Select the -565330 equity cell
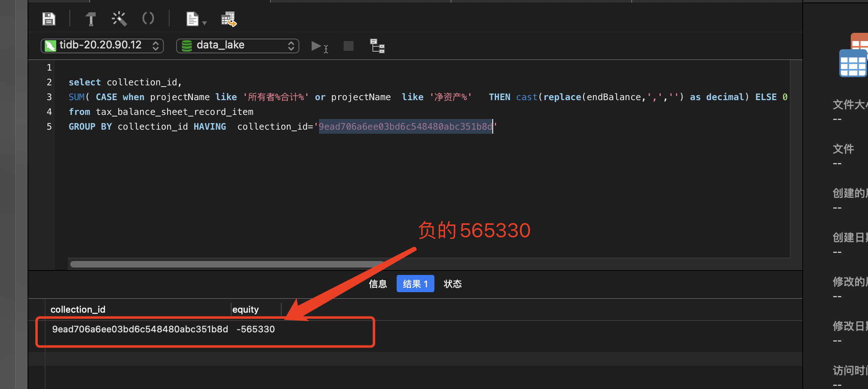The height and width of the screenshot is (389, 868). (x=256, y=329)
